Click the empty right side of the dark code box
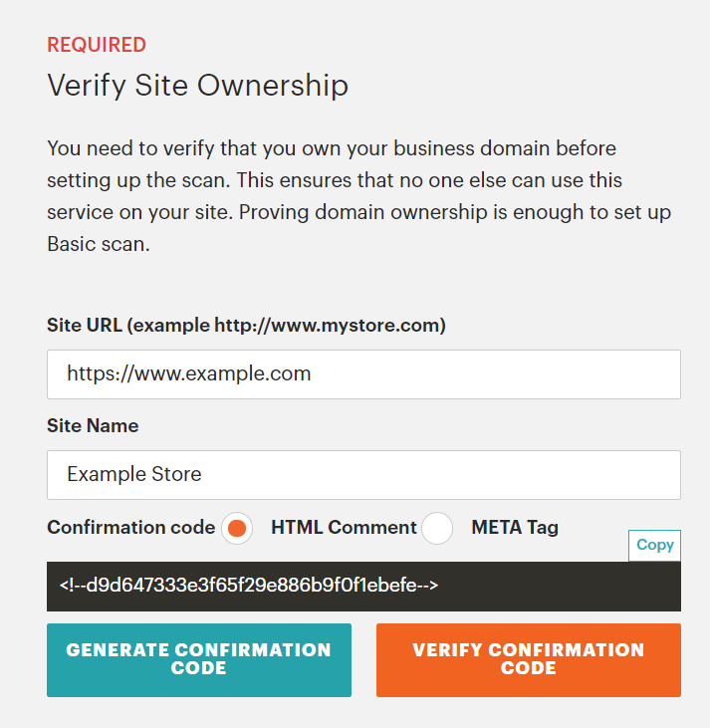The width and height of the screenshot is (710, 728). coord(560,586)
